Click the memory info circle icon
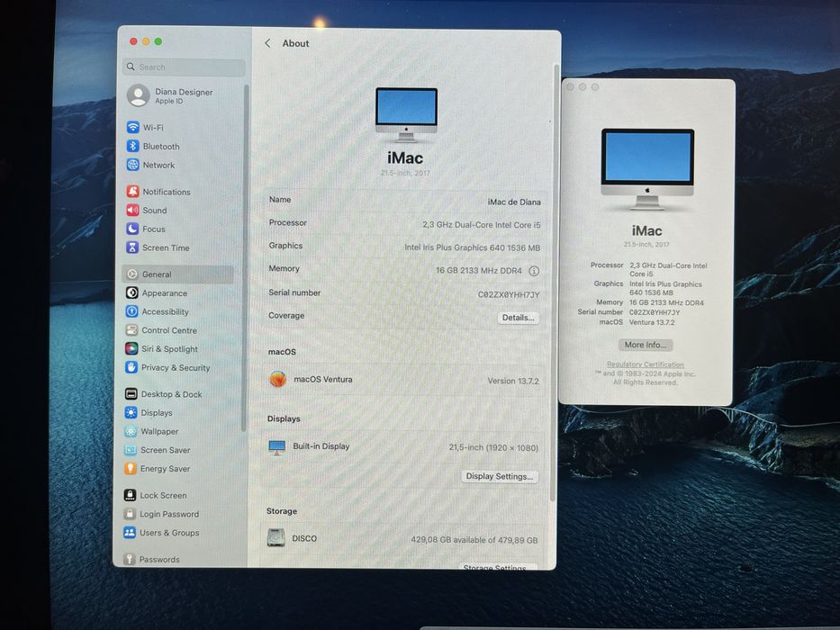This screenshot has height=630, width=840. (534, 271)
